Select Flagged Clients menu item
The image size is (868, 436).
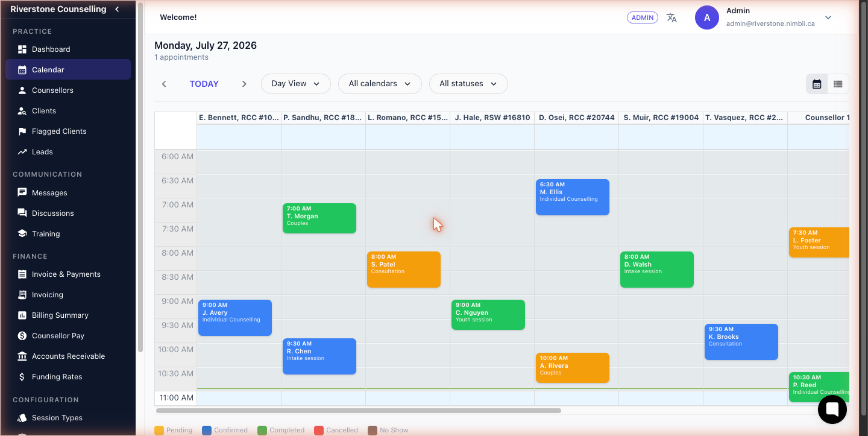pos(68,131)
